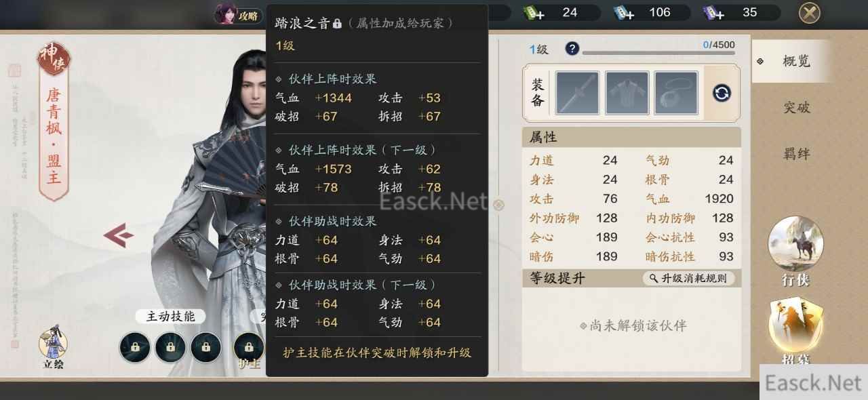Click the second locked active skill slot
868x400 pixels.
[x=170, y=348]
